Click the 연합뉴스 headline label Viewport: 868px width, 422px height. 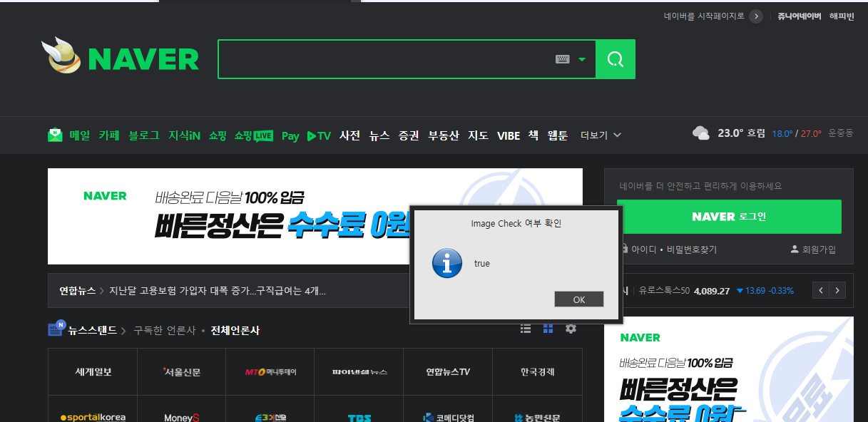[x=77, y=291]
